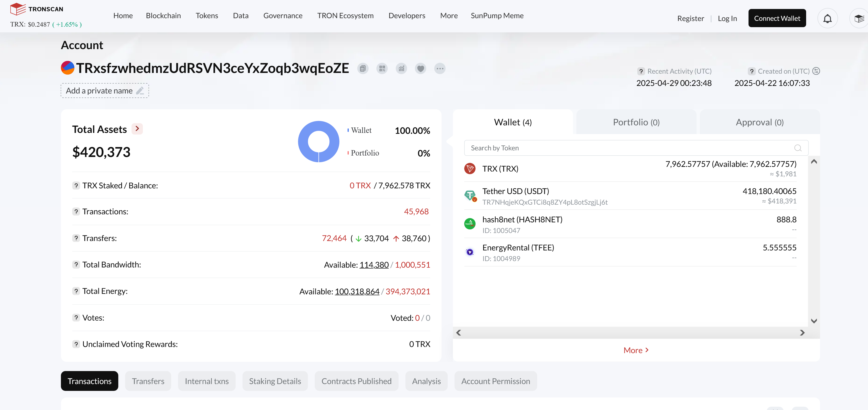Click help icon beside Total Energy
This screenshot has width=868, height=410.
click(x=76, y=291)
